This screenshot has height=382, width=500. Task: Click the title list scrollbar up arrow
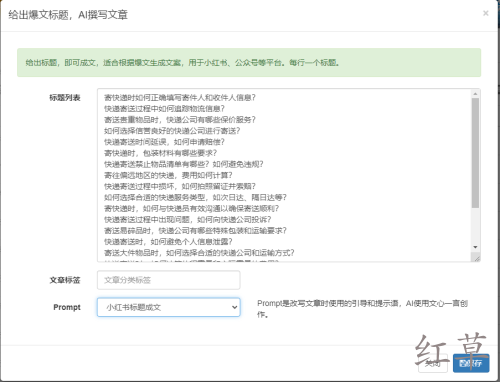(x=475, y=94)
